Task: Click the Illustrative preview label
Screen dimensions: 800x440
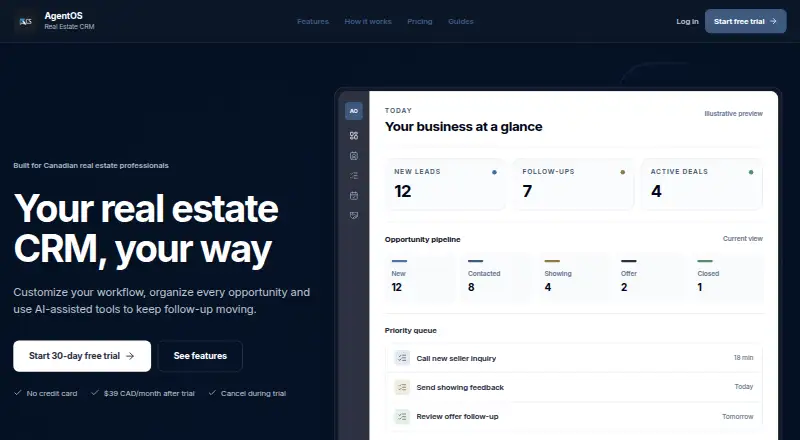Action: pos(733,113)
